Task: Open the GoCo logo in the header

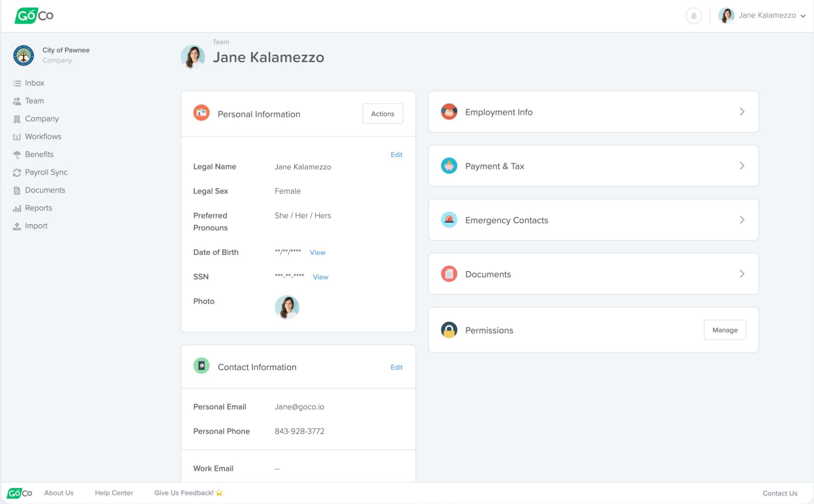Action: 34,15
